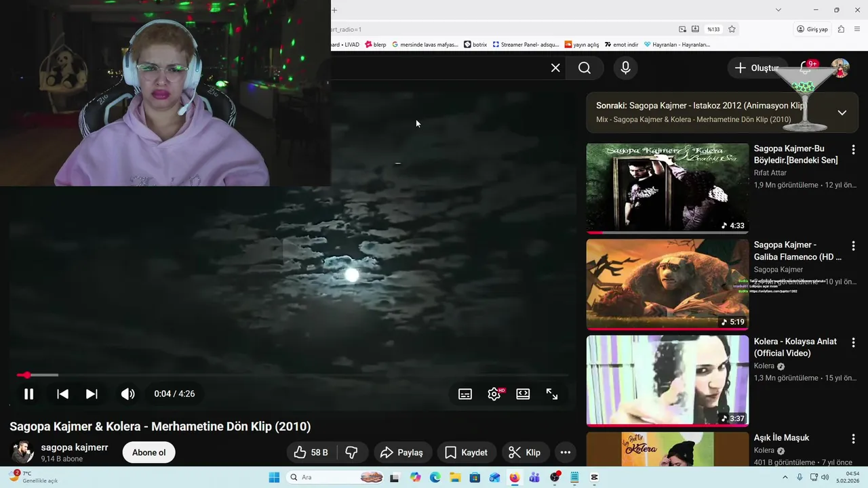Open the Windows Start menu

pos(274,478)
